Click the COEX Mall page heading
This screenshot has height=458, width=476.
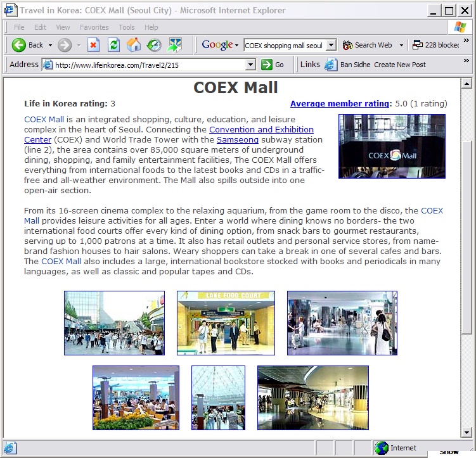pos(236,87)
